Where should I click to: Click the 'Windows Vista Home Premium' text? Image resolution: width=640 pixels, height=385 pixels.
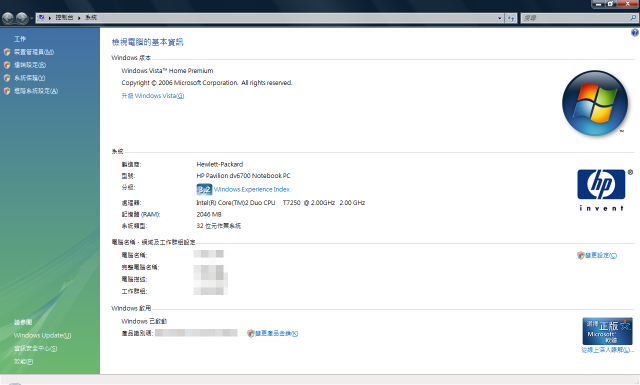167,71
